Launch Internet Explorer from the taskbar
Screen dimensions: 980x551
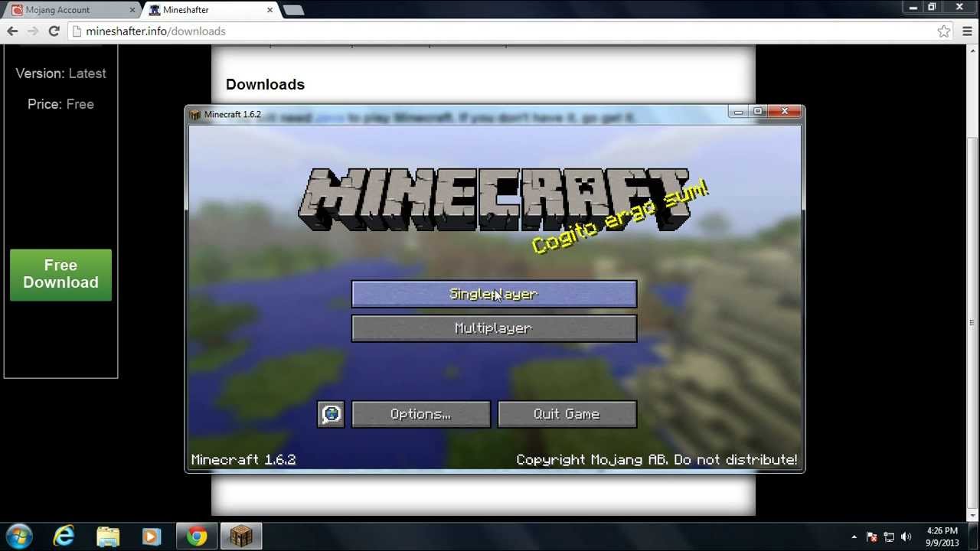click(x=64, y=536)
